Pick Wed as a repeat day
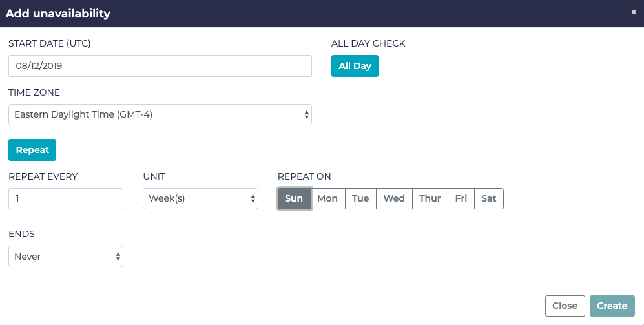This screenshot has height=325, width=644. click(394, 198)
